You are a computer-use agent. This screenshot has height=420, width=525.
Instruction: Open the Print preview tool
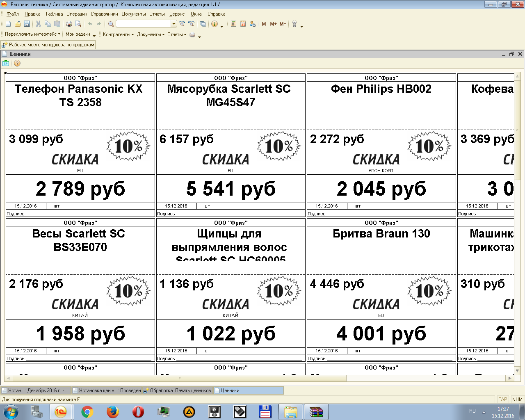[78, 24]
